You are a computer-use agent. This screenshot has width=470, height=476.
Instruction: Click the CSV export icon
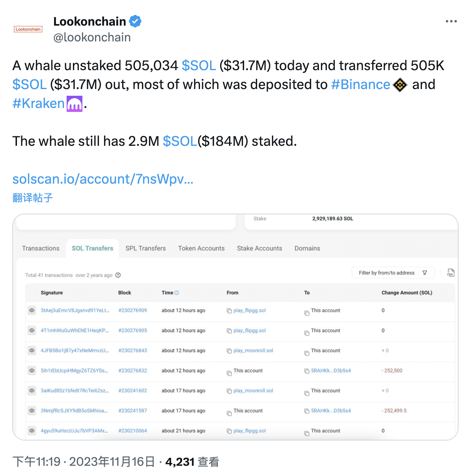(x=450, y=272)
